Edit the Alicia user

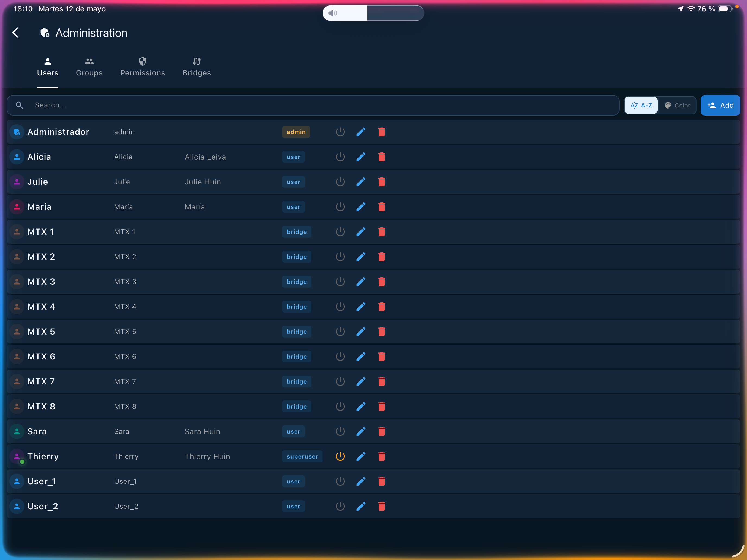tap(361, 157)
